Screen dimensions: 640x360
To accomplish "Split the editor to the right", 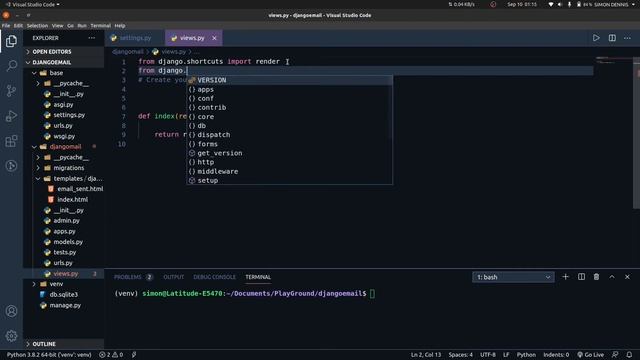I will 612,38.
